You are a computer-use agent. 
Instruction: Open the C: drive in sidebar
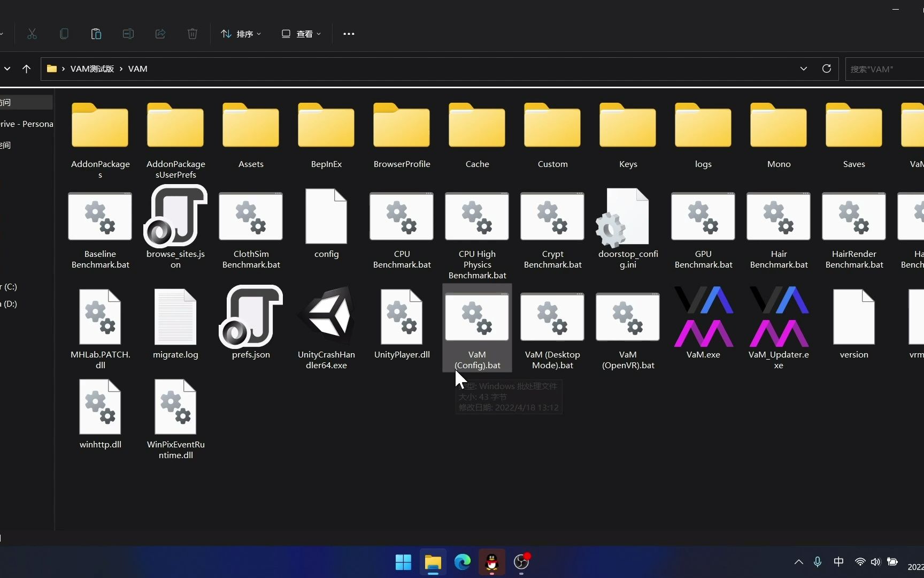point(9,286)
